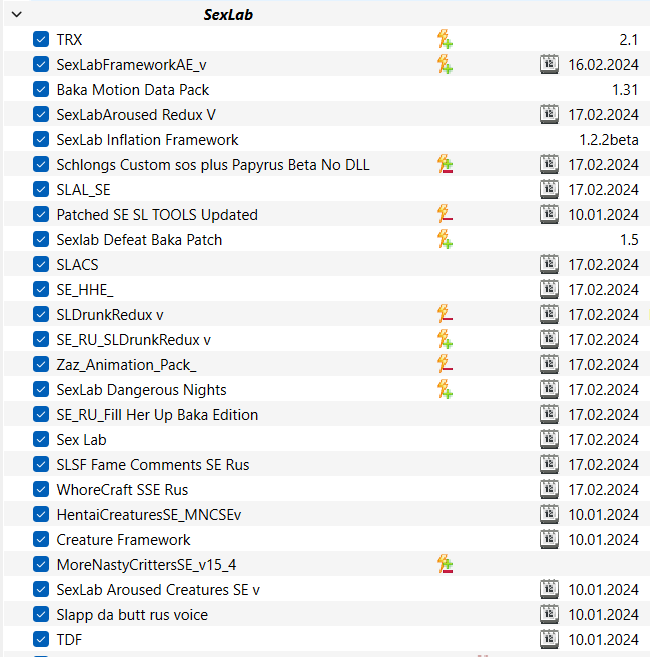Viewport: 650px width, 657px height.
Task: Click conflict icon for Sexlab Defeat Baka Patch
Action: (445, 239)
